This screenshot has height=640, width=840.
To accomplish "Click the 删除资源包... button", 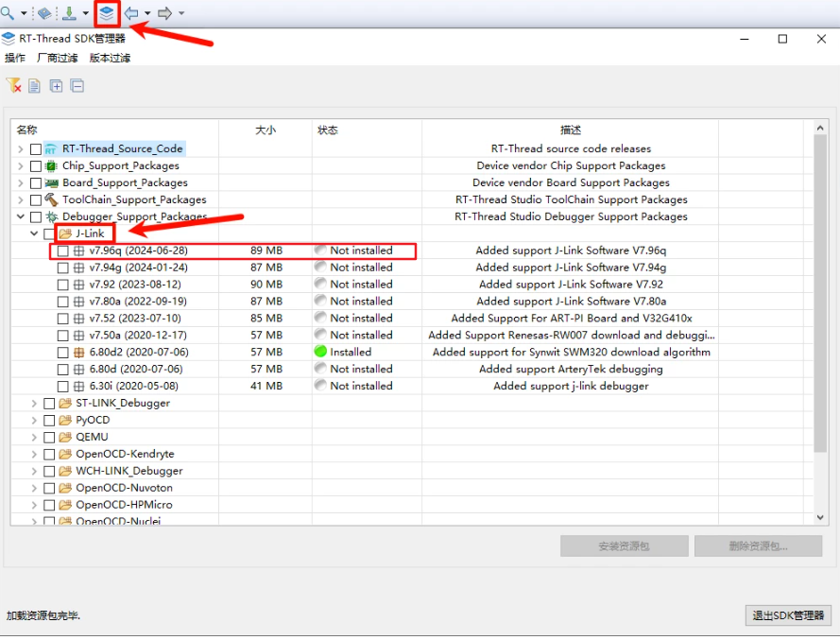I will 758,546.
